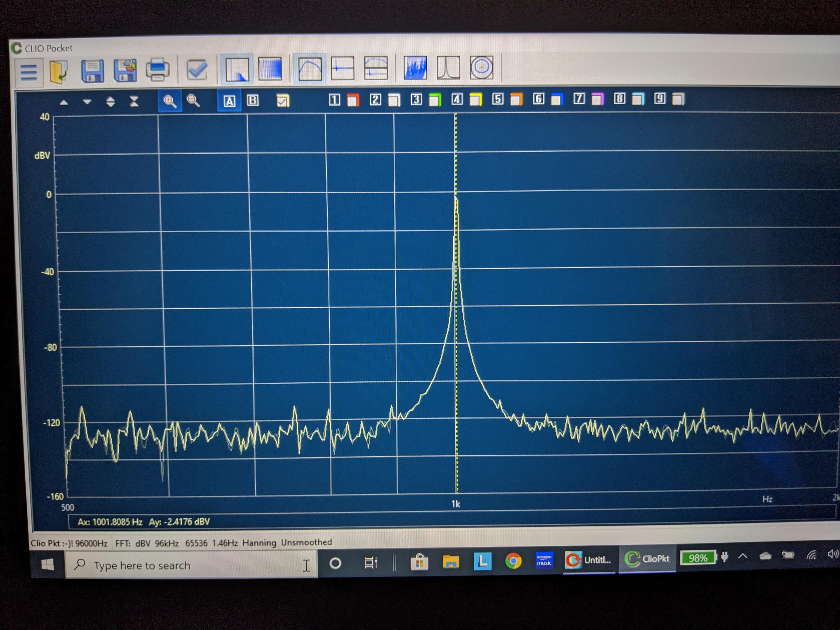Select marker A
The height and width of the screenshot is (630, 840).
pyautogui.click(x=229, y=101)
